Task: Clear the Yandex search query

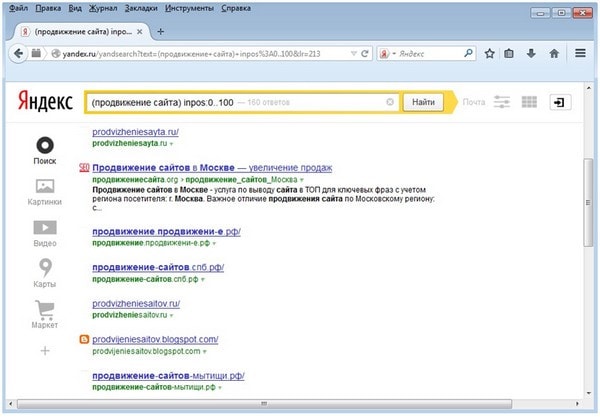Action: (390, 102)
